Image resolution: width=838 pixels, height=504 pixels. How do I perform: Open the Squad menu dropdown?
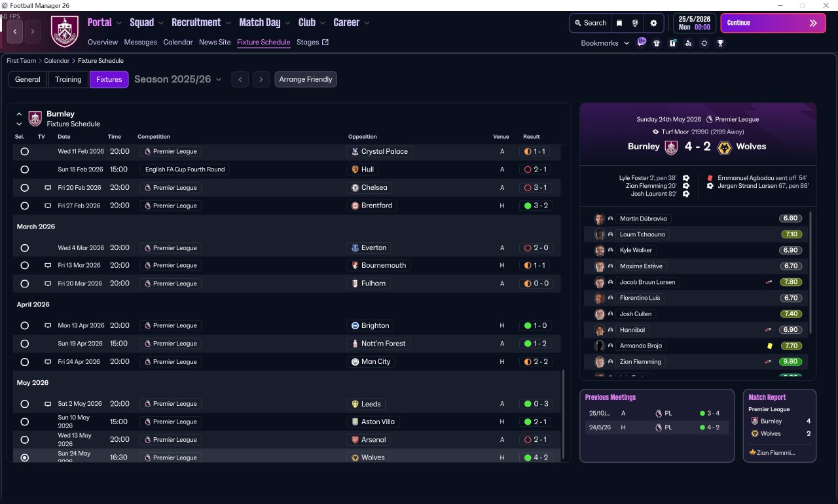click(x=147, y=22)
